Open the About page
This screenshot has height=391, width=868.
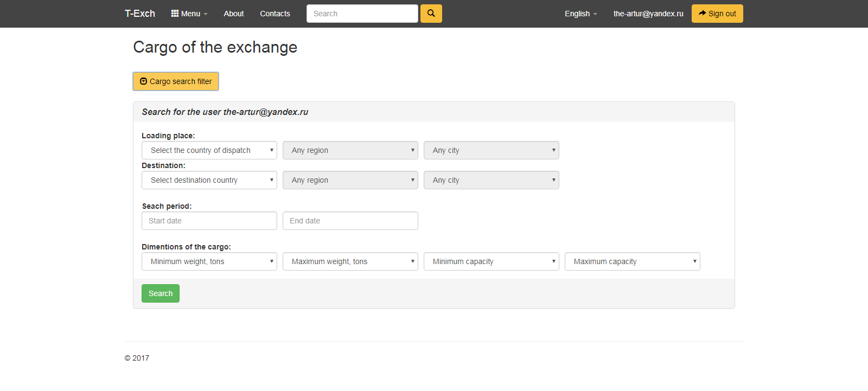(x=234, y=14)
